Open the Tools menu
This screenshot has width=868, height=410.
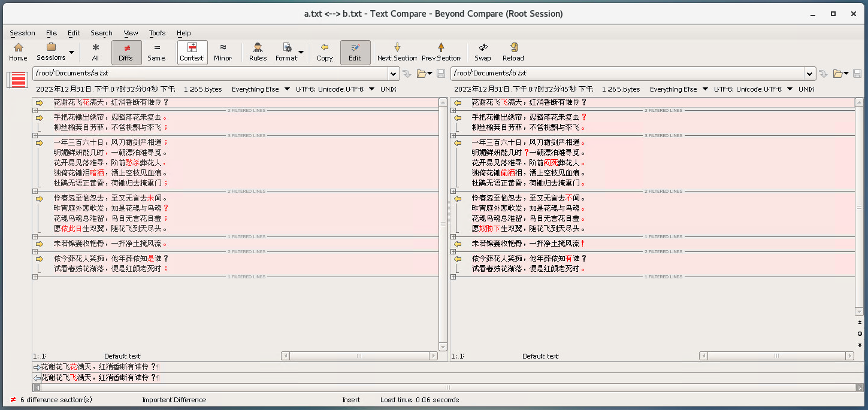coord(158,33)
